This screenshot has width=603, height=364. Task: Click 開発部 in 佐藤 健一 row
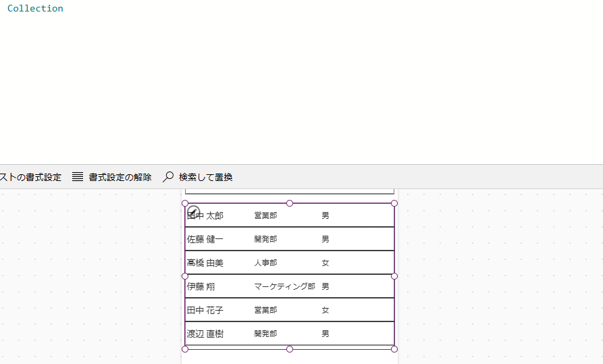(266, 239)
